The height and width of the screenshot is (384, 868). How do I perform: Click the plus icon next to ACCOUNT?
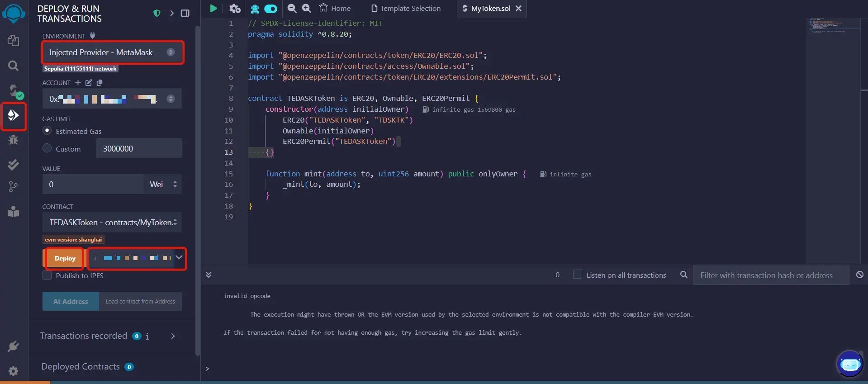[78, 82]
